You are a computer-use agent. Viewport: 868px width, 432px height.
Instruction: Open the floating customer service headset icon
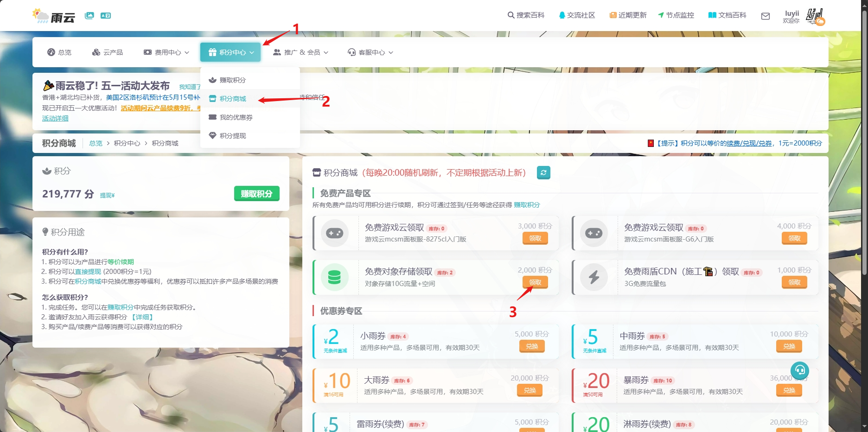(800, 370)
